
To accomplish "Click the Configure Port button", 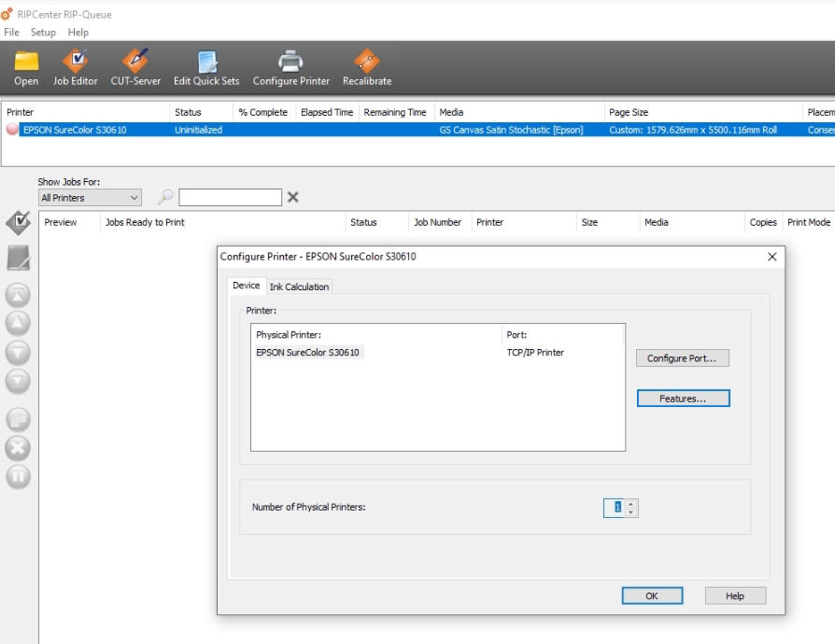I will (x=682, y=358).
